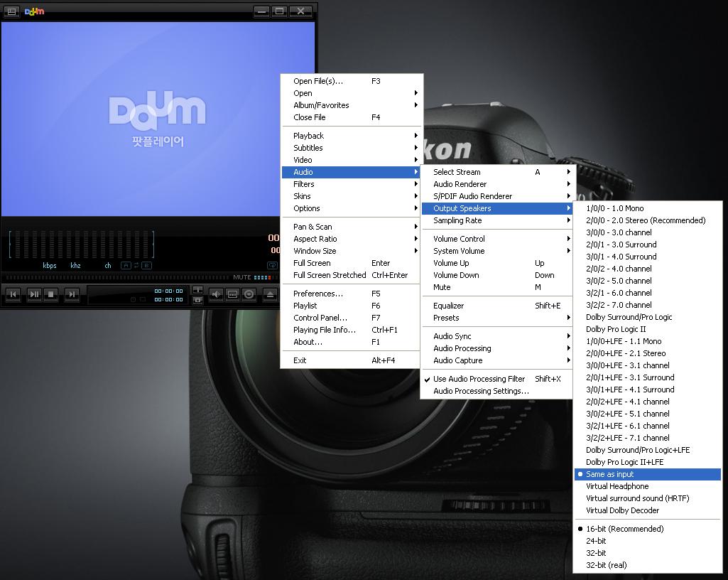Viewport: 728px width, 580px height.
Task: Click Volume Up in Audio submenu
Action: [x=496, y=263]
